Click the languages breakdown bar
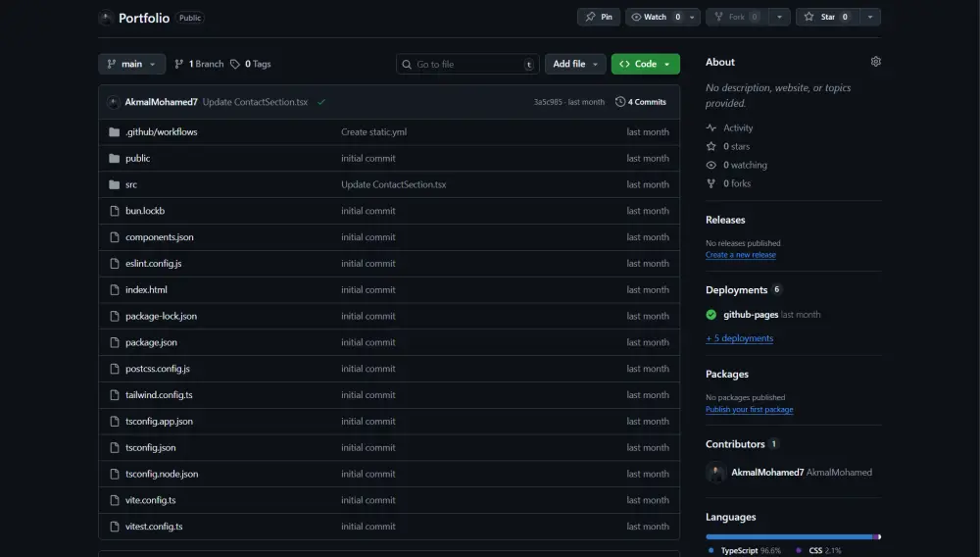Screen dimensions: 980x557 793,536
